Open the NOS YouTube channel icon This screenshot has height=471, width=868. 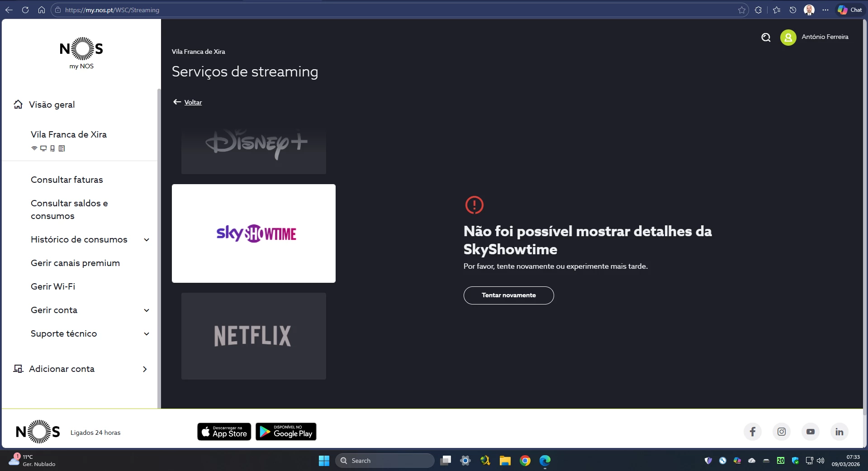(x=811, y=432)
